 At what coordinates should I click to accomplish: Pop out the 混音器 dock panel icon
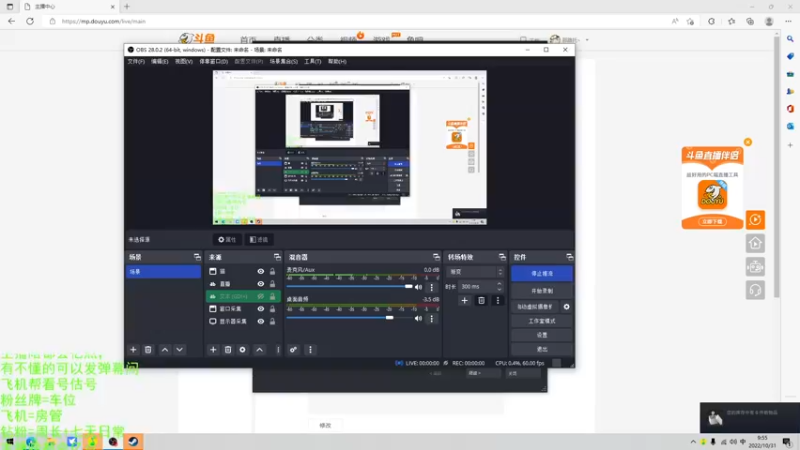click(x=436, y=257)
